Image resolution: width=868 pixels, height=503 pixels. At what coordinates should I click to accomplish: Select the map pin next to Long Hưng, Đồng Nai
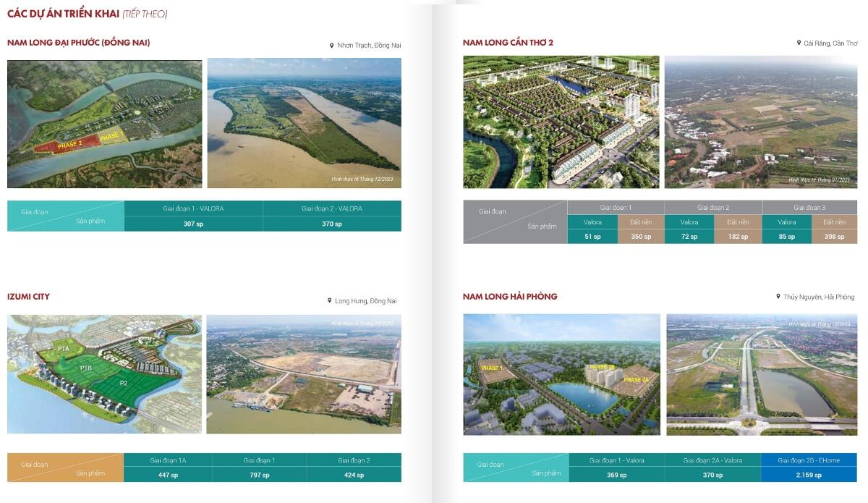(329, 301)
